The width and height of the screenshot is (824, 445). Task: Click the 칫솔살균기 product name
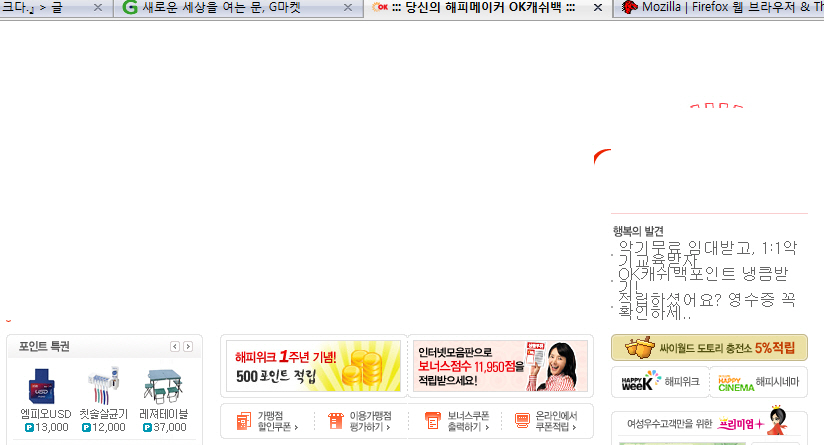[104, 414]
